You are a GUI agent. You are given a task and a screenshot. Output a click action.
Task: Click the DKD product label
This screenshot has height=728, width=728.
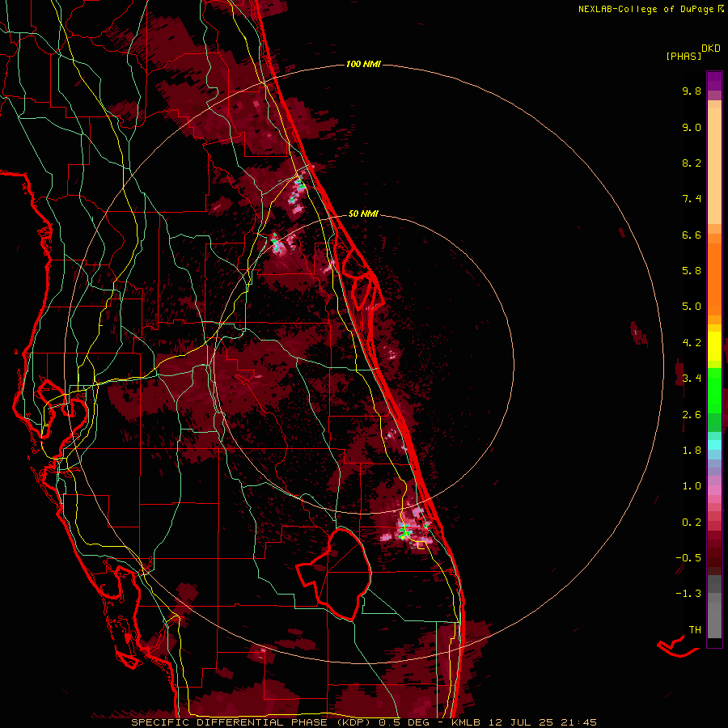pyautogui.click(x=711, y=49)
